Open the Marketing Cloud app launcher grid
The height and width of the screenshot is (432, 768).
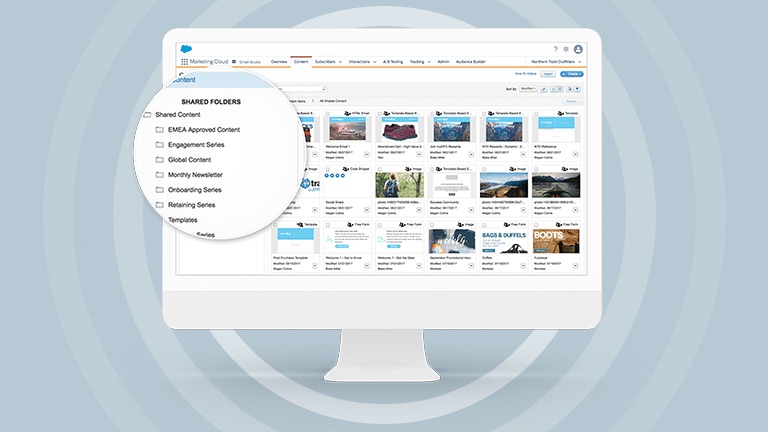(185, 61)
